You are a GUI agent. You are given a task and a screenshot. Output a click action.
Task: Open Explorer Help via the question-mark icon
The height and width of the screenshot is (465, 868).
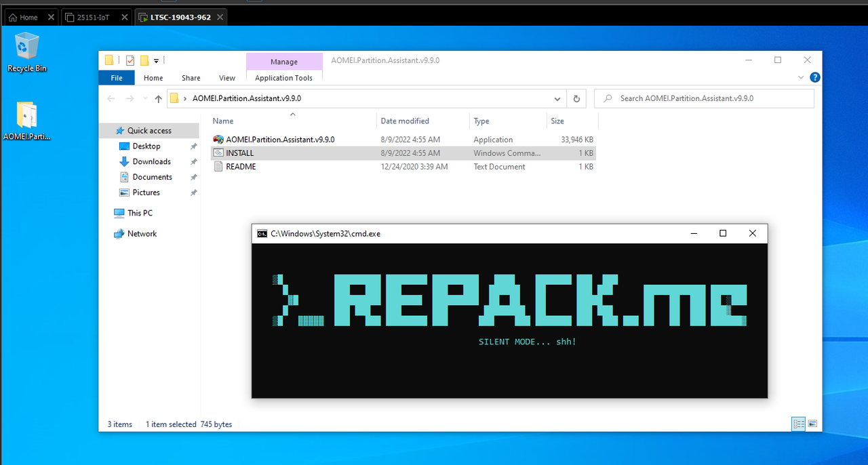click(815, 78)
